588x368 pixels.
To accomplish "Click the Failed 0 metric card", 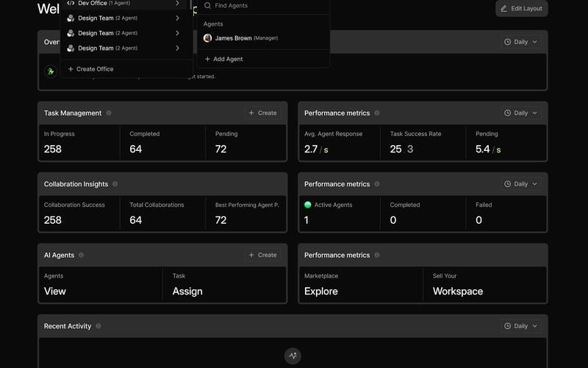I will click(x=506, y=213).
